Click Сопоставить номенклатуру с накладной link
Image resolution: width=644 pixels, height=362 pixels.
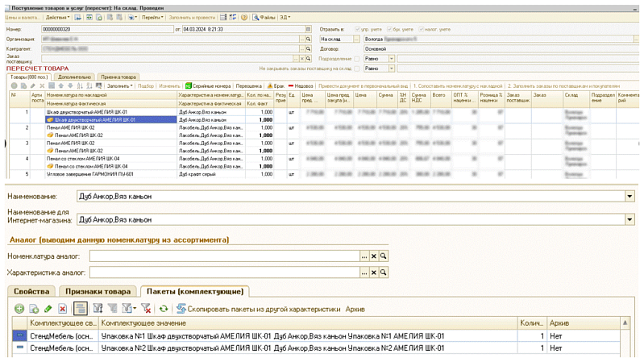tap(458, 86)
